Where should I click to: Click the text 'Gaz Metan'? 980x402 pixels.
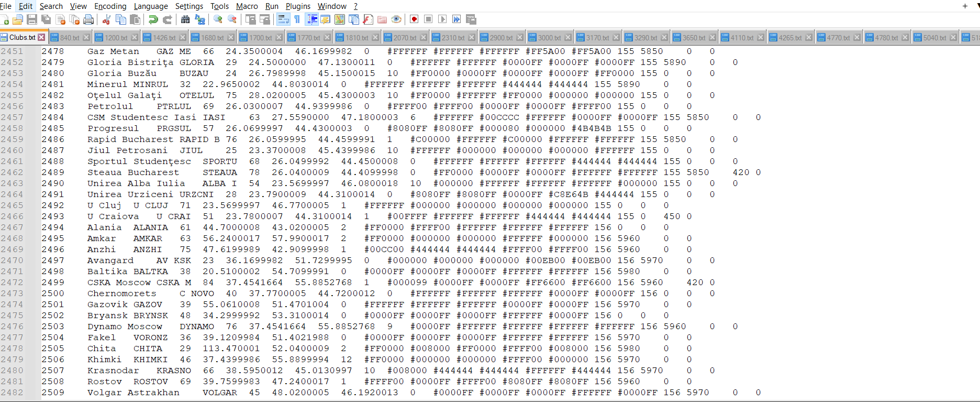113,51
